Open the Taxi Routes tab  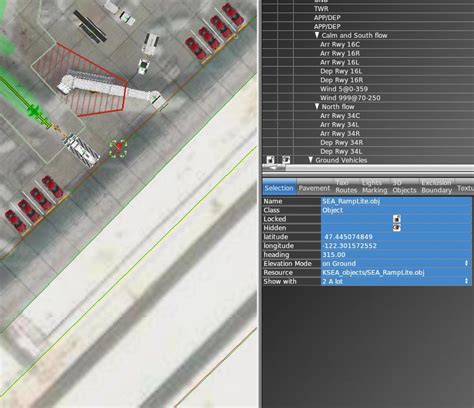pos(346,187)
